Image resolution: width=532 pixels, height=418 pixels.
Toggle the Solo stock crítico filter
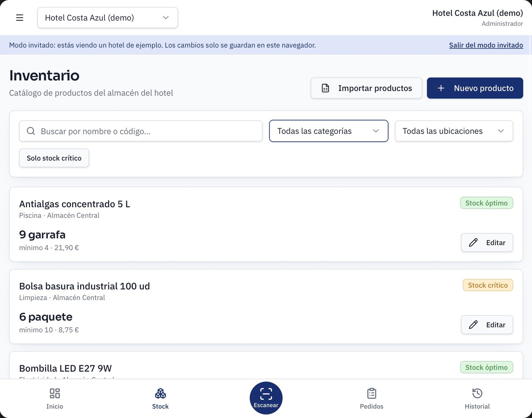point(54,158)
